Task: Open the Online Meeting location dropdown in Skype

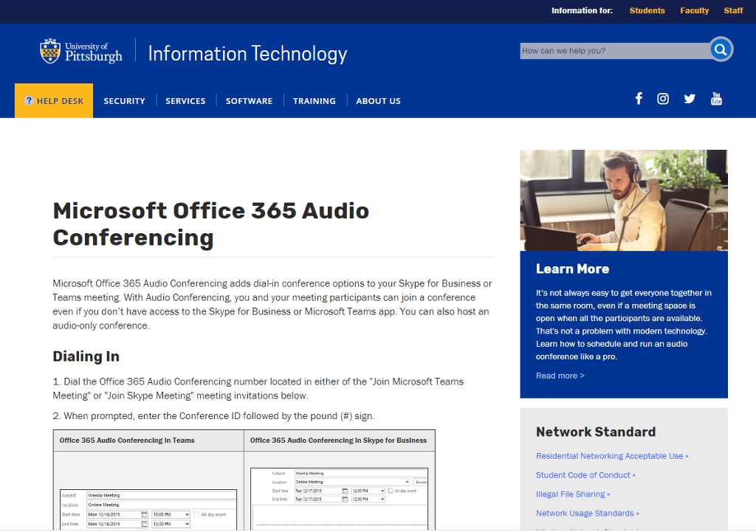Action: 408,482
